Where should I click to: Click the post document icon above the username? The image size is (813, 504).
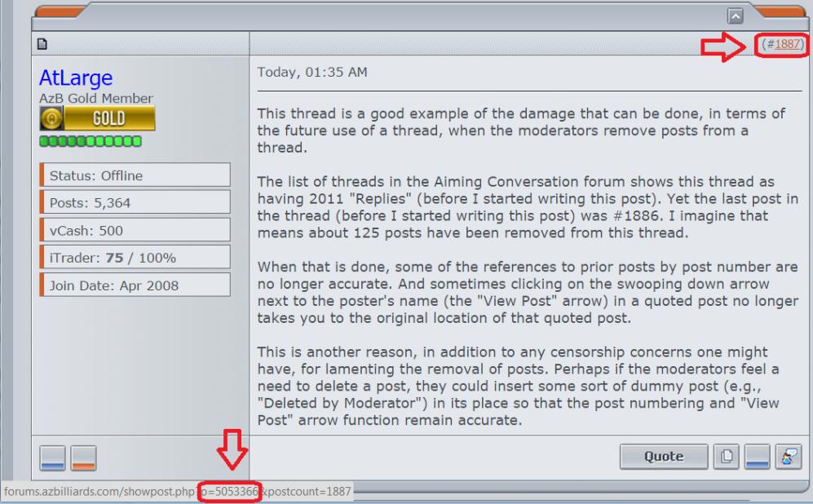click(42, 44)
